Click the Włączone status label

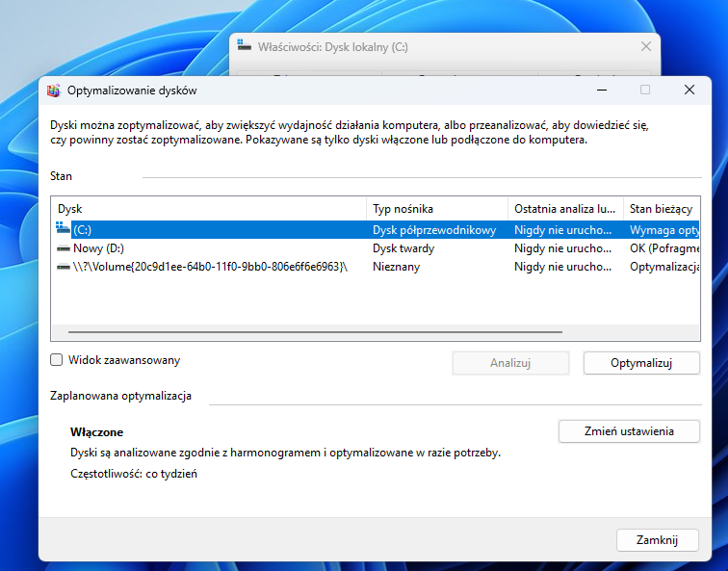coord(96,432)
